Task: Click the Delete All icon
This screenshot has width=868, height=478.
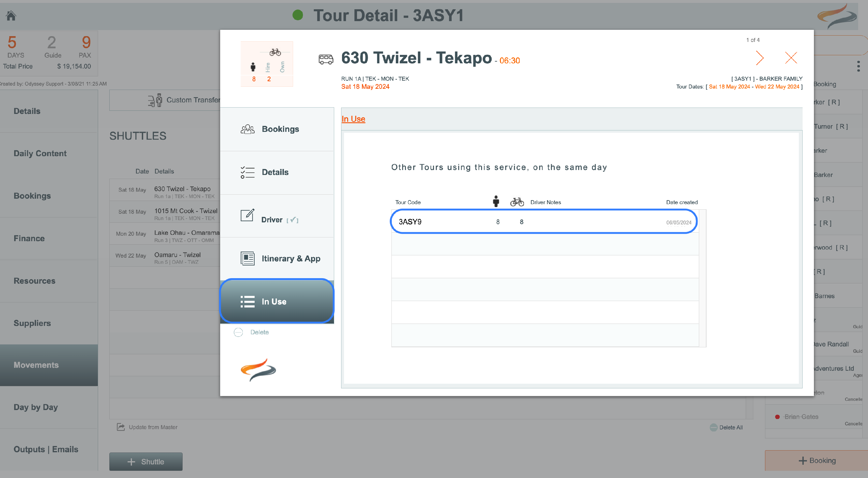Action: (x=713, y=427)
